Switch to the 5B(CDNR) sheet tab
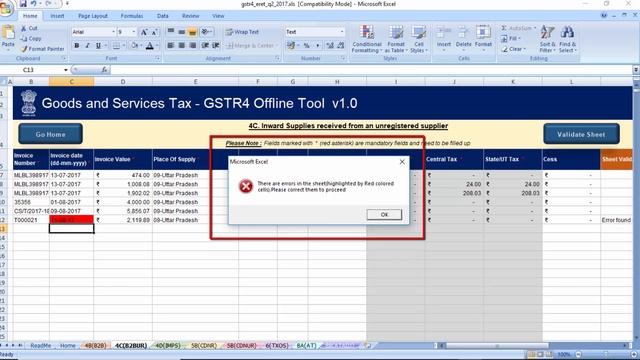The width and height of the screenshot is (640, 360). (204, 346)
